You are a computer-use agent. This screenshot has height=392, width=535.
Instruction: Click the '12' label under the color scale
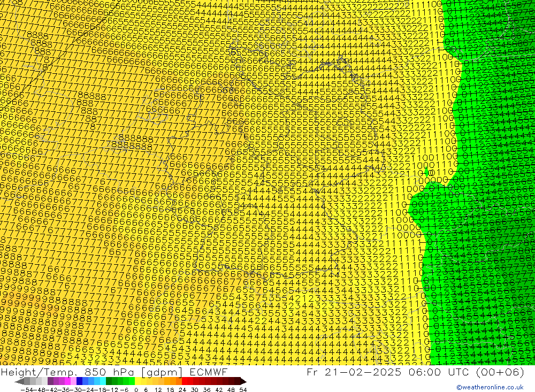pos(158,390)
